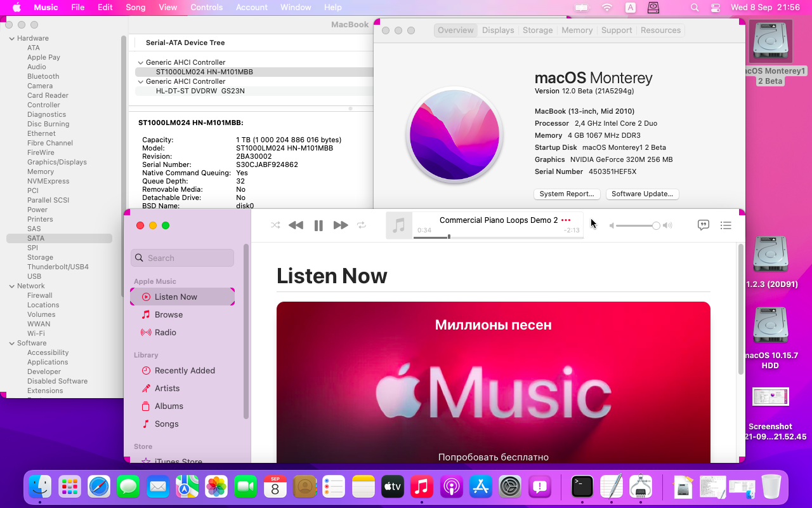Collapse the Hardware section in System Information
Viewport: 812px width, 508px height.
pyautogui.click(x=11, y=38)
